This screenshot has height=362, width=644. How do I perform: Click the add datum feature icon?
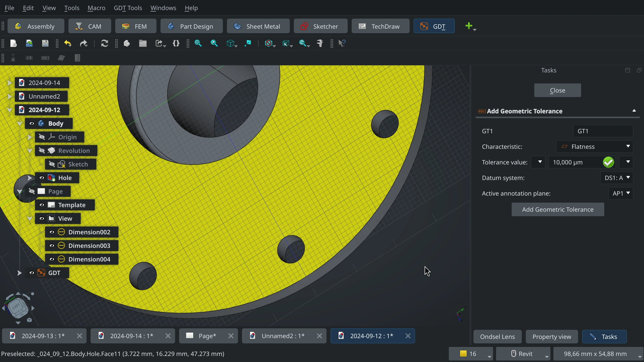(x=13, y=58)
